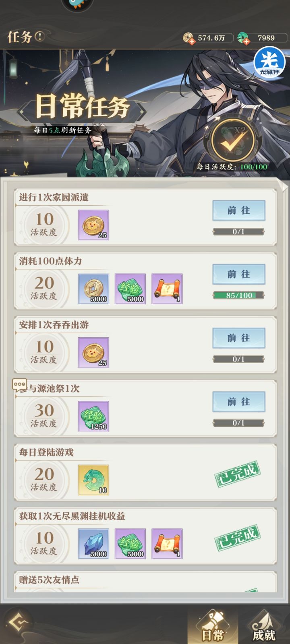Click 前往 for 消耗100点体力
Screen dimensions: 290x644
tap(239, 274)
